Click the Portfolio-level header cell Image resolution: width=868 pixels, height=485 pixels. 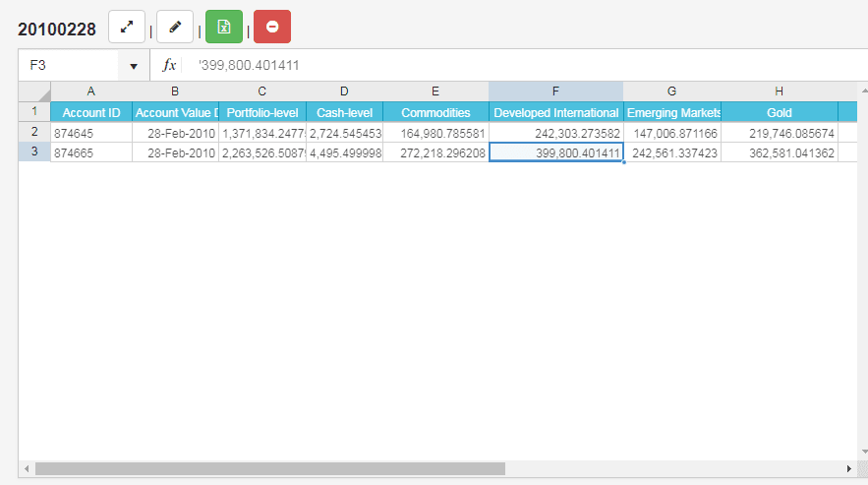pyautogui.click(x=261, y=112)
